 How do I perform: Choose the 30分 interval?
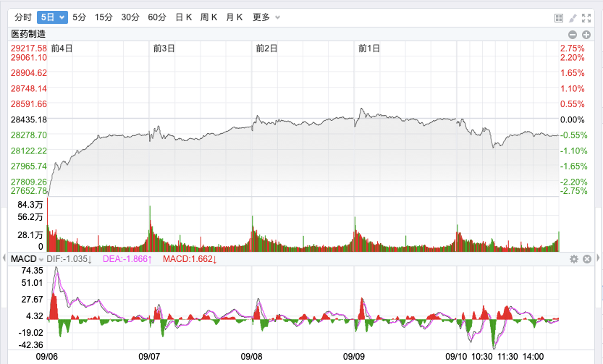coord(130,17)
